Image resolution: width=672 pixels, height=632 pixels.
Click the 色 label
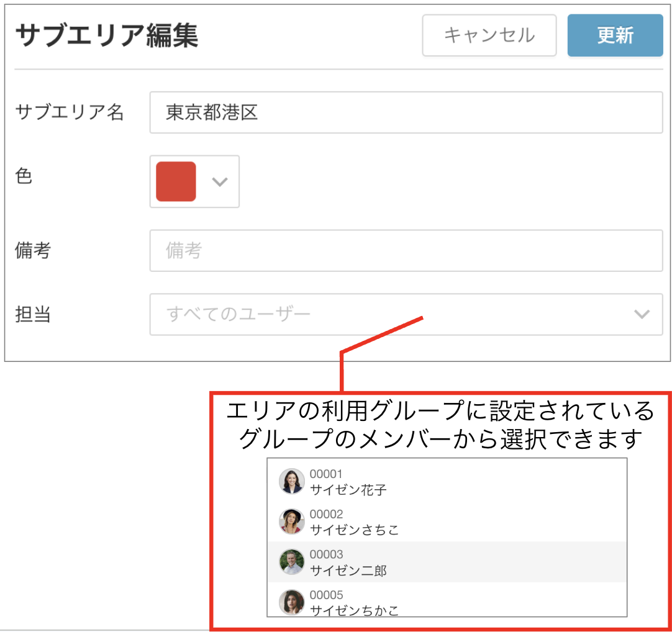tap(24, 176)
